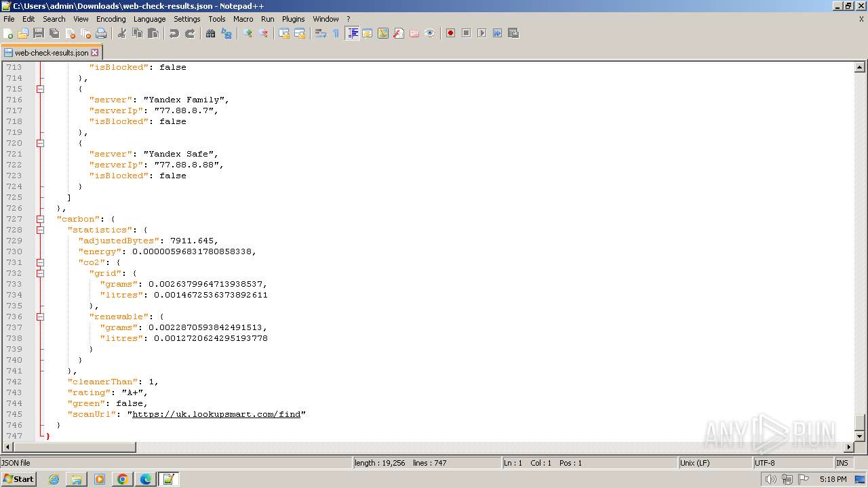Click the "rating": "A+" line
Image resolution: width=868 pixels, height=488 pixels.
[x=107, y=392]
